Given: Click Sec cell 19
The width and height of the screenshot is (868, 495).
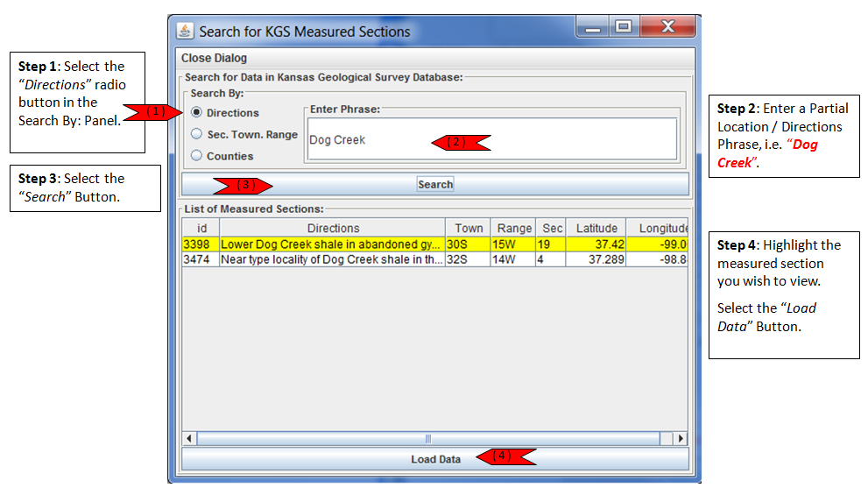Looking at the screenshot, I should 551,244.
